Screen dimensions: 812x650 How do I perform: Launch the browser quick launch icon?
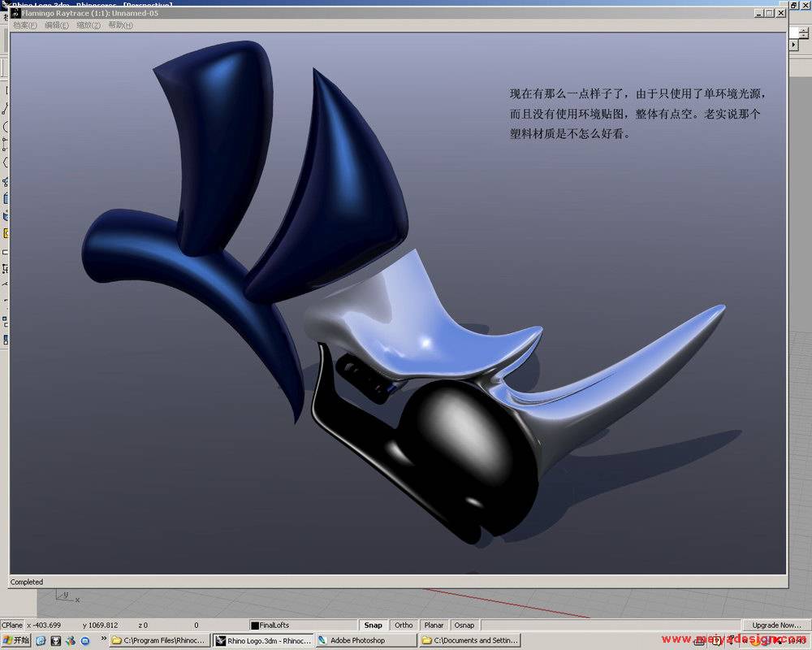[x=41, y=641]
